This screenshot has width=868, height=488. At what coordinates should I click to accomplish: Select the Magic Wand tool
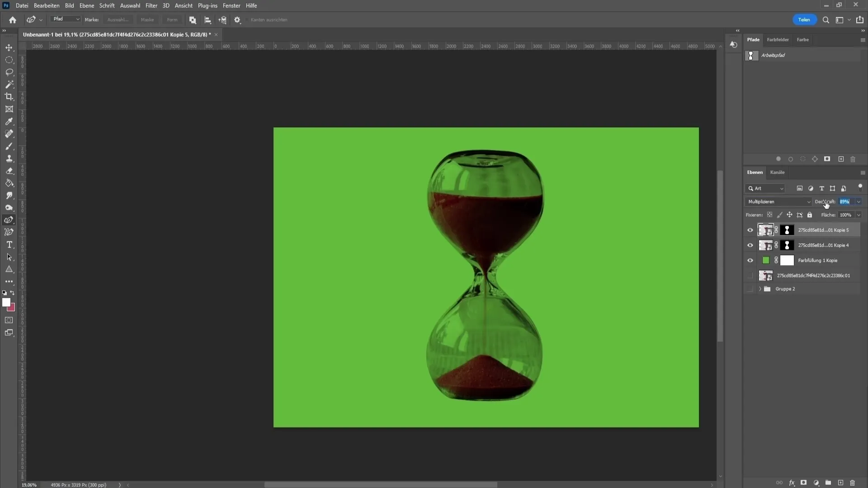(9, 84)
